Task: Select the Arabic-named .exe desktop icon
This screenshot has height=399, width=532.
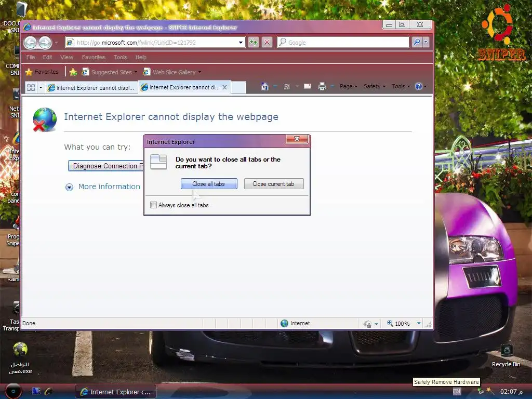Action: coord(20,358)
